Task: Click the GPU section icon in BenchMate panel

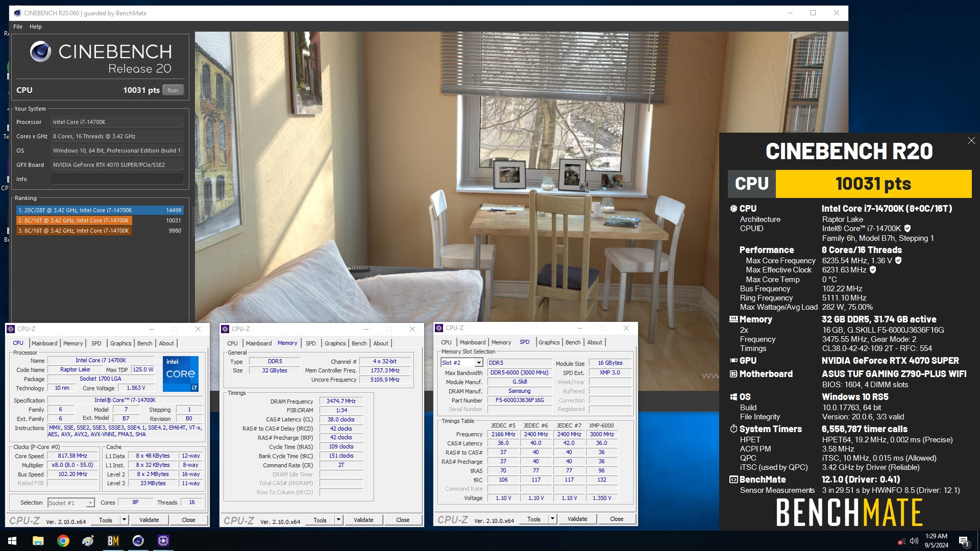Action: pyautogui.click(x=733, y=361)
